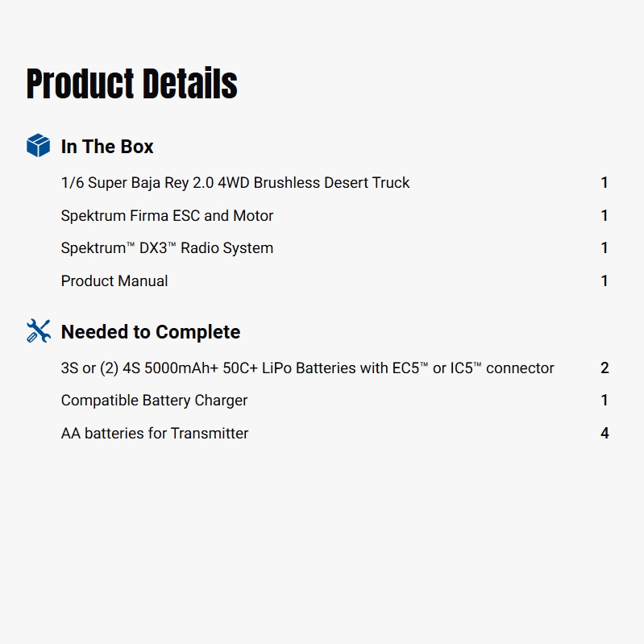Screen dimensions: 644x644
Task: Open the Spektrum DX3 Radio System item
Action: (x=167, y=248)
